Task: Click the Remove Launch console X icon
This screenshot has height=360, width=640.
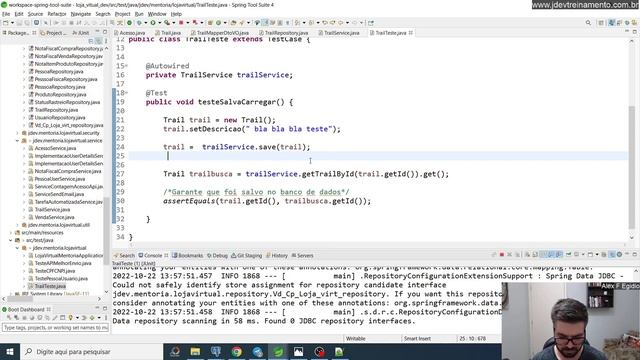Action: (x=509, y=255)
